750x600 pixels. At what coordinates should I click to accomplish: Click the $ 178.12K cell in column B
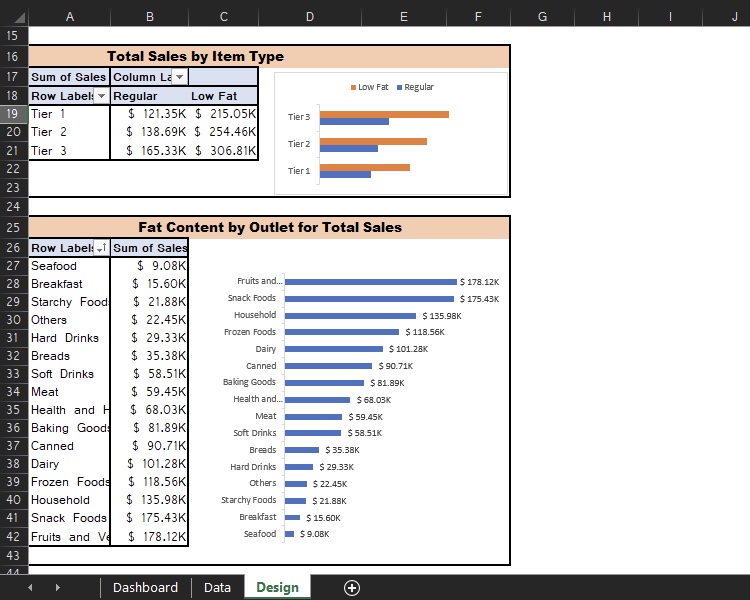149,536
